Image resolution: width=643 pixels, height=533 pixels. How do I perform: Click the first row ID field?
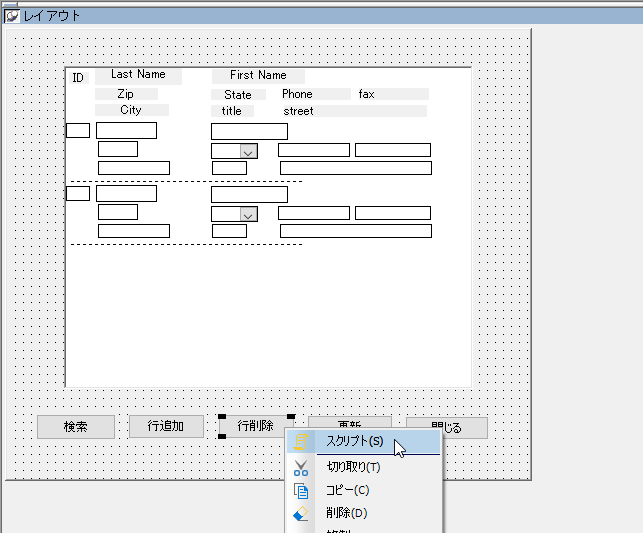pyautogui.click(x=78, y=130)
